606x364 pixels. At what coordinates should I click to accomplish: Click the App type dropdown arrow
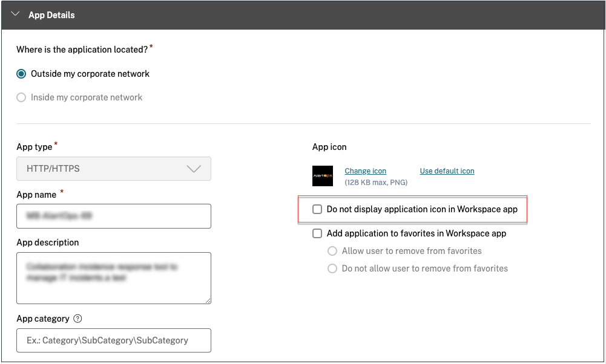pos(194,169)
